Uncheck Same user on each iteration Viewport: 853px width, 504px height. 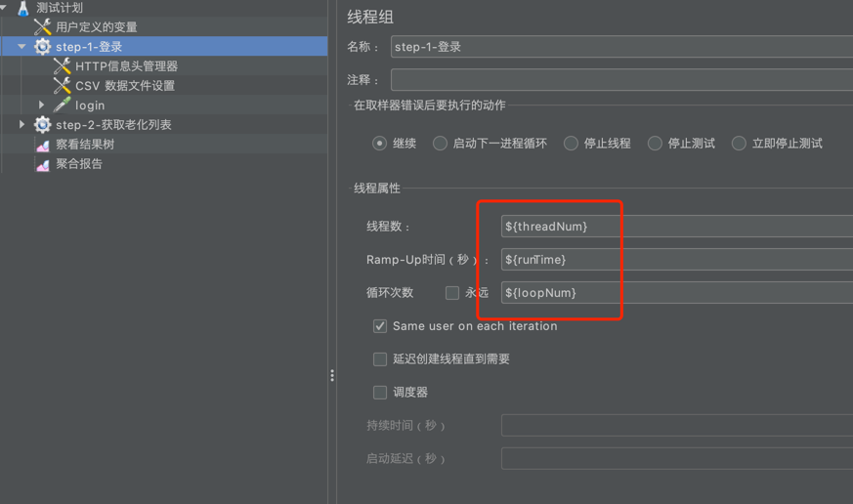click(380, 326)
